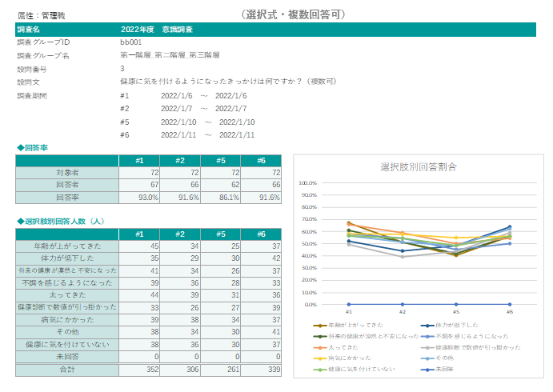This screenshot has width=553, height=392.
Task: Click the 2022年度 意識調査 survey title
Action: point(157,30)
